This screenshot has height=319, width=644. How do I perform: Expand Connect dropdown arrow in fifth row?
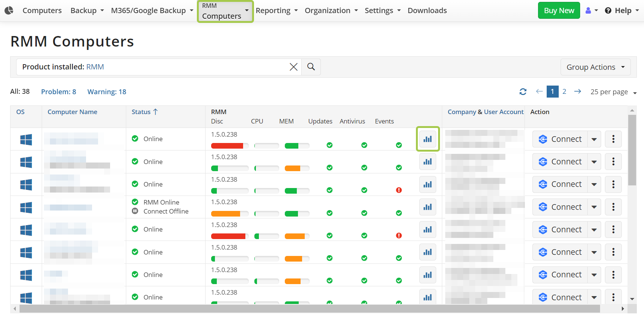coord(594,229)
